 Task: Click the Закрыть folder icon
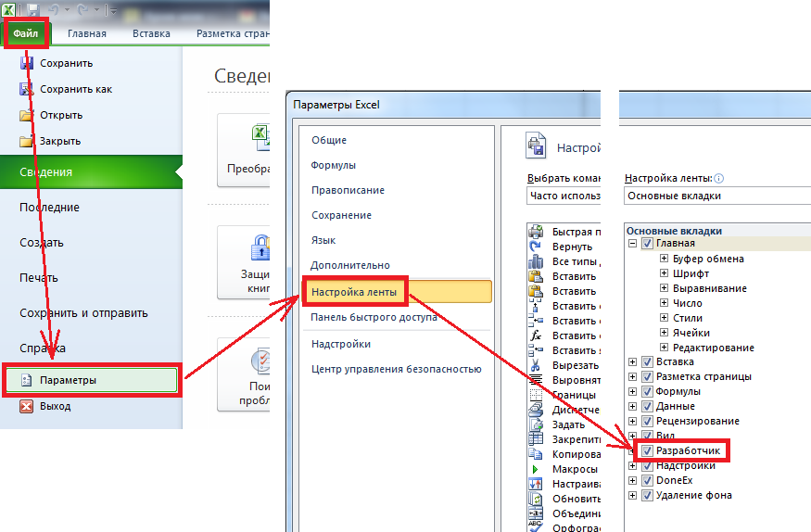click(26, 141)
